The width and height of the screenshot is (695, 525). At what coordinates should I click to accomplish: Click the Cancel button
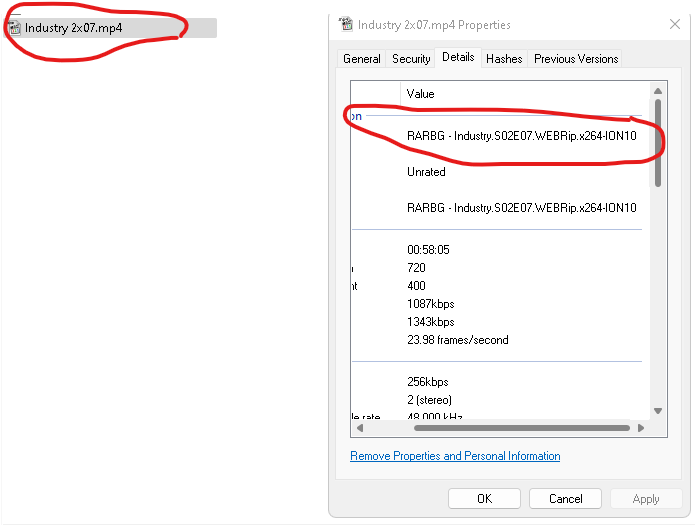[565, 499]
